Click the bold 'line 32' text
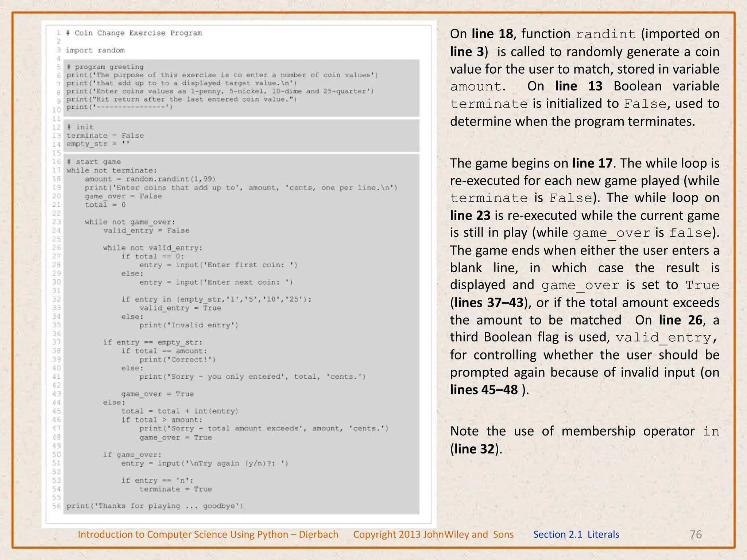The height and width of the screenshot is (560, 747). pyautogui.click(x=475, y=449)
